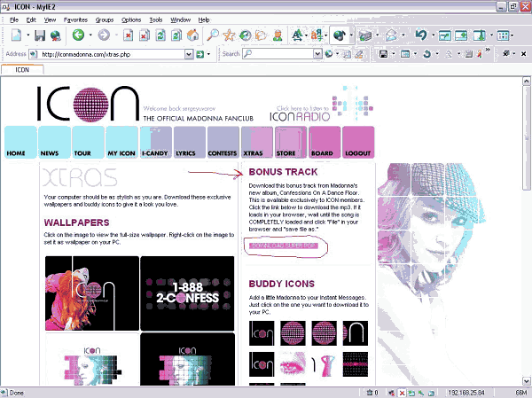Expand the Search box dropdown
532x398 pixels.
[x=317, y=54]
